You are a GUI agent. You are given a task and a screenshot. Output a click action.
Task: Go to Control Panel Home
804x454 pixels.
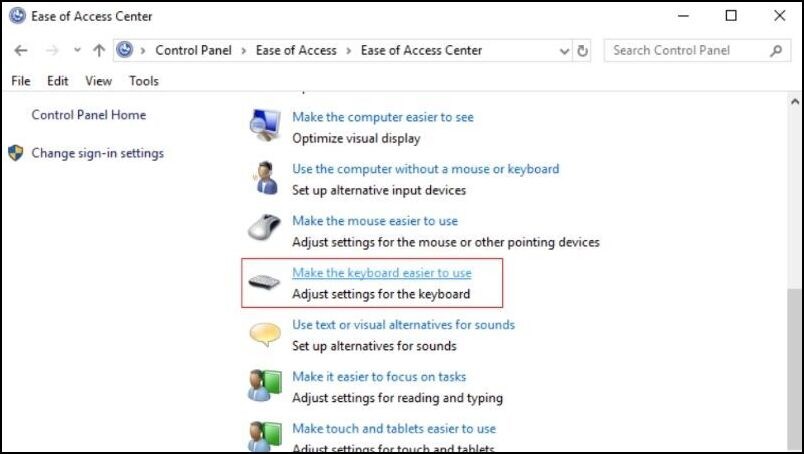point(88,115)
